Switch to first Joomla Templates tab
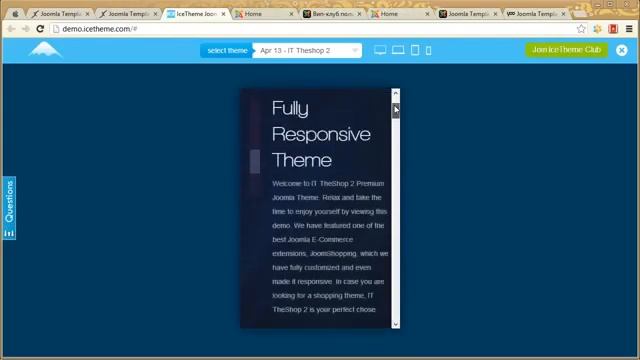Screen dimensions: 640x360 pyautogui.click(x=60, y=14)
